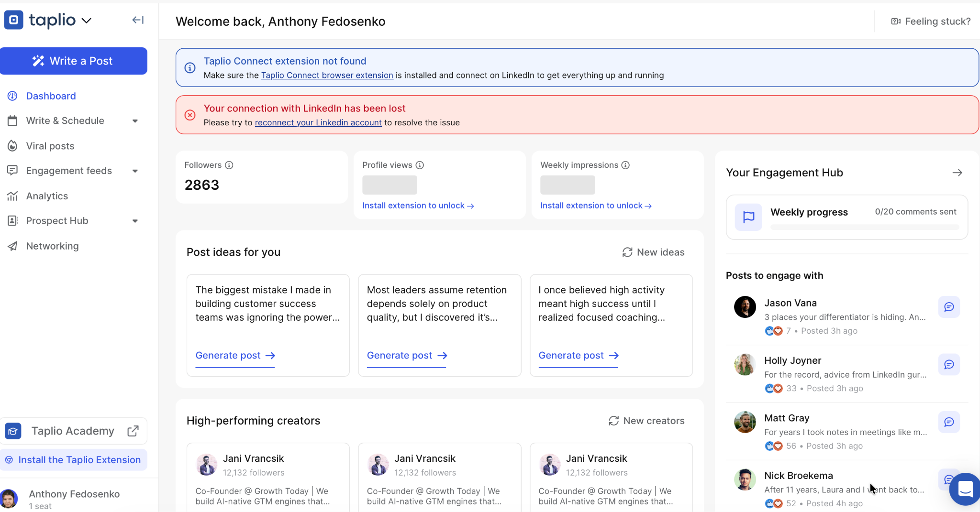The height and width of the screenshot is (512, 980).
Task: Refresh post ideas with New ideas
Action: (653, 252)
